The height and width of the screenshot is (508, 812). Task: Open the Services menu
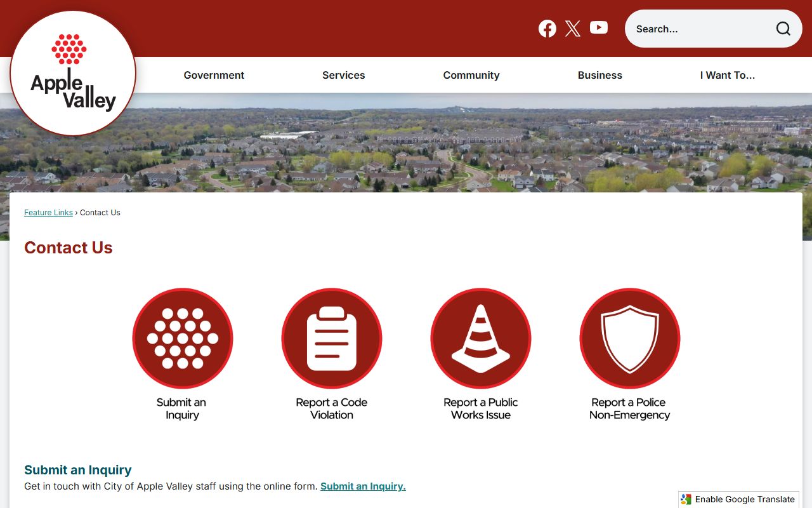344,75
